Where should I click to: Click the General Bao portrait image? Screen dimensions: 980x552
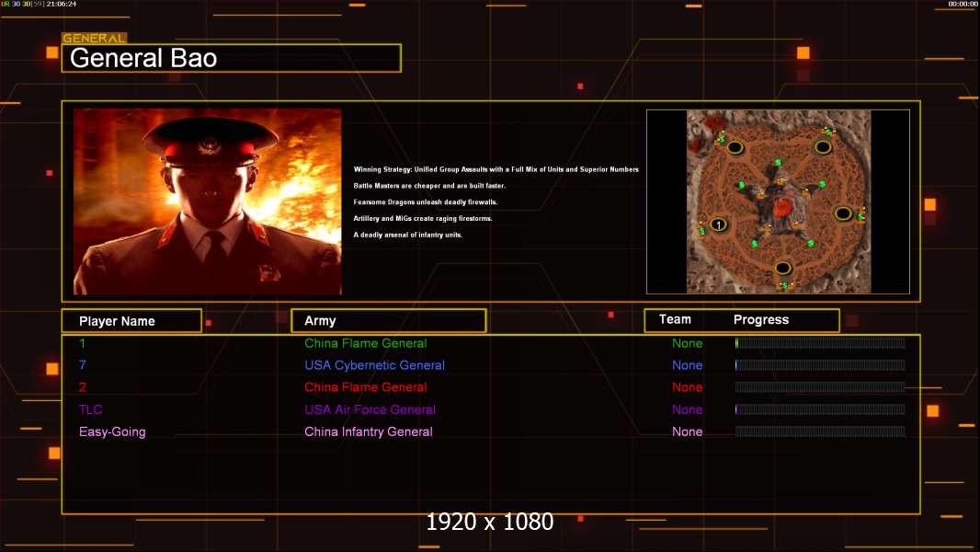208,201
